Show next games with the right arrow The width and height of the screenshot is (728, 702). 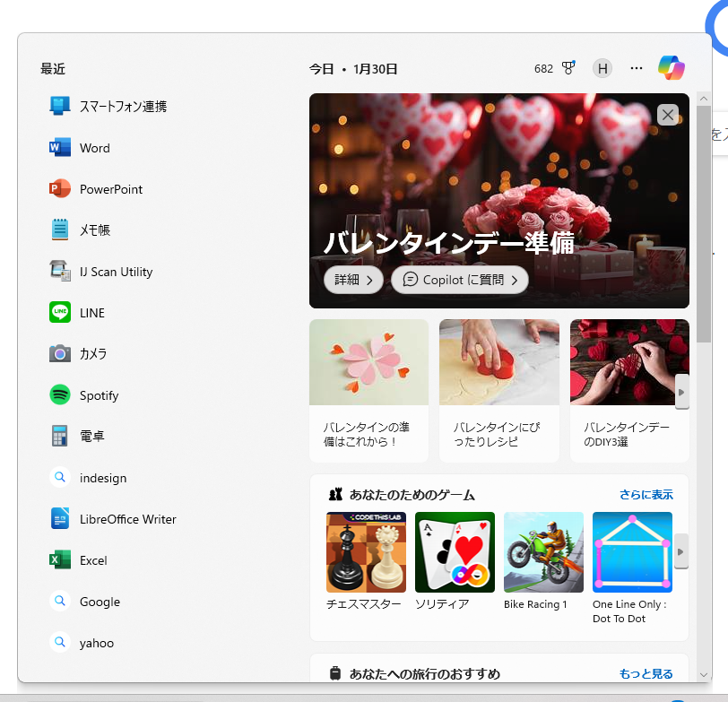coord(681,551)
